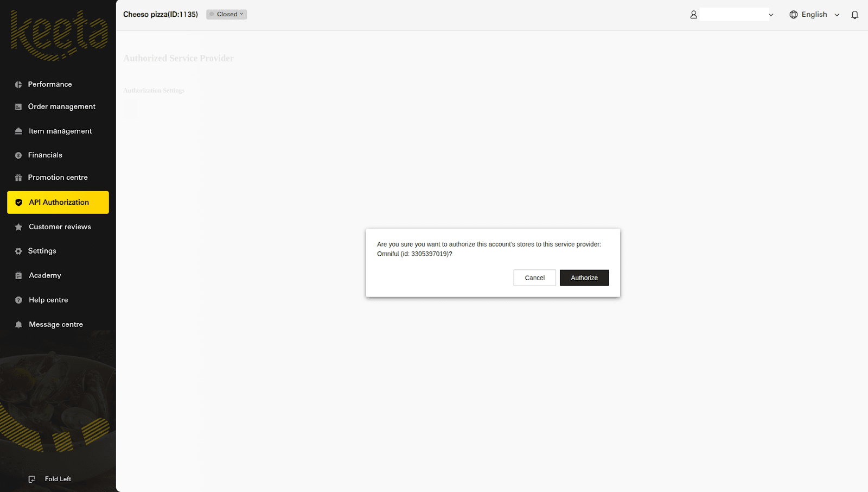Click the Performance pie chart icon

(x=18, y=85)
